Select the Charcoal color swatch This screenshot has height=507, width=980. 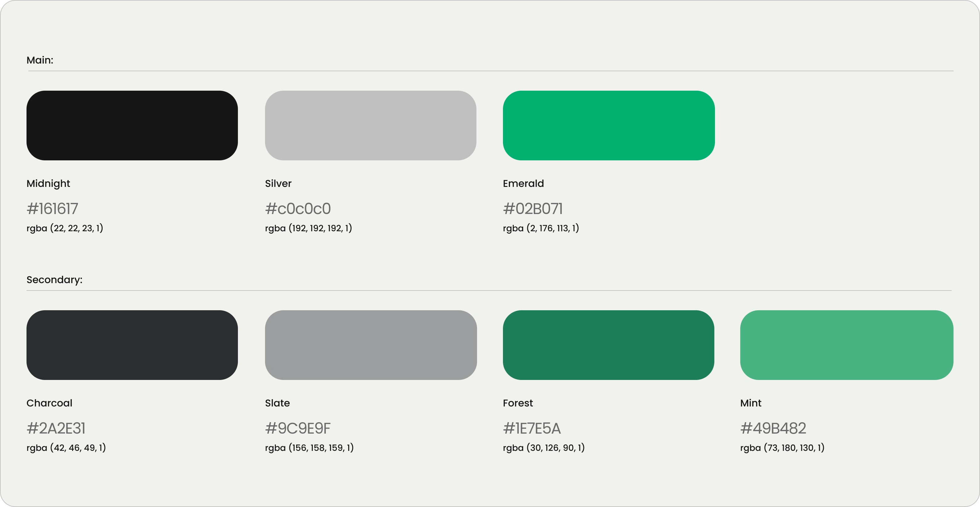(132, 345)
